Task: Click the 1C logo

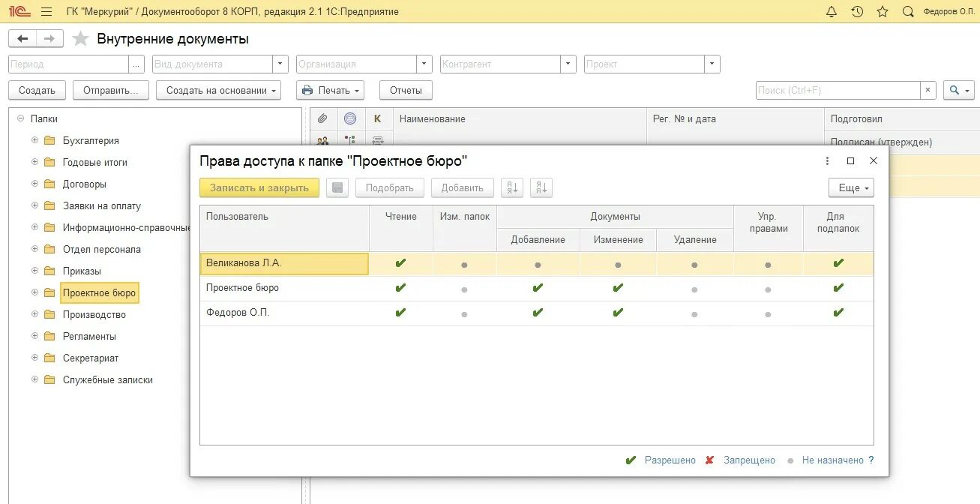Action: (19, 12)
